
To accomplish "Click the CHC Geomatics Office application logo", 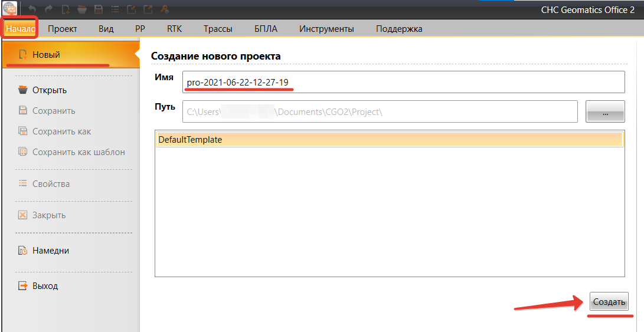I will (10, 9).
